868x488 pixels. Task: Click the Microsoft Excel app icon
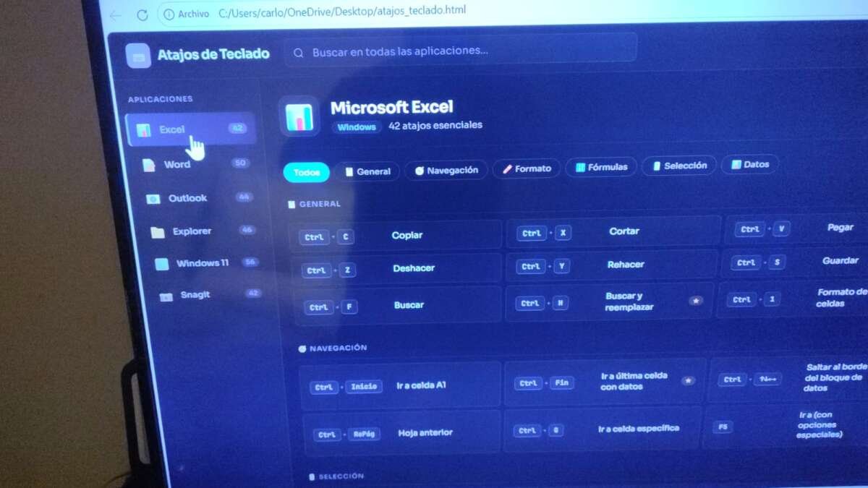[x=299, y=116]
